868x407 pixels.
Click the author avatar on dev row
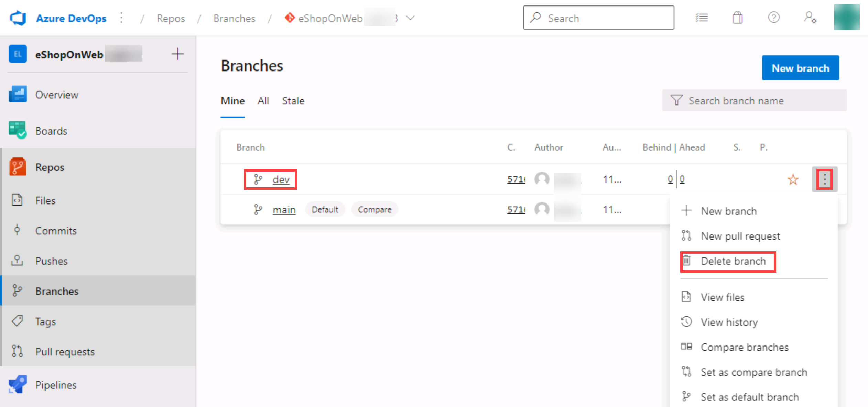coord(542,179)
